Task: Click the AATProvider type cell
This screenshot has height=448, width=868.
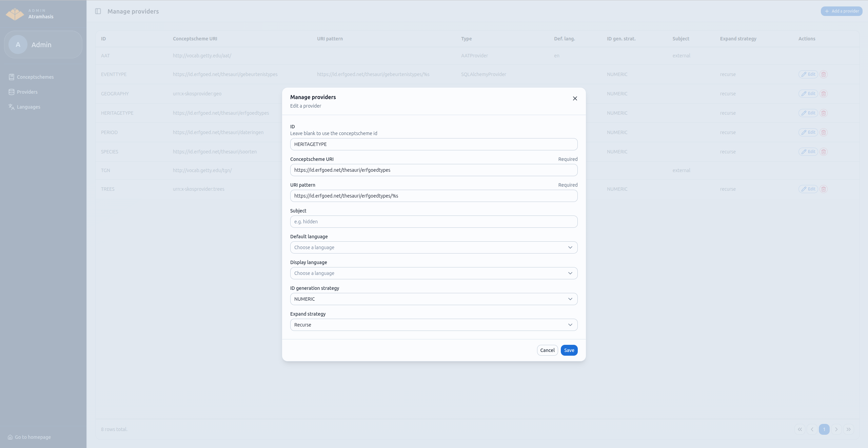Action: click(474, 56)
